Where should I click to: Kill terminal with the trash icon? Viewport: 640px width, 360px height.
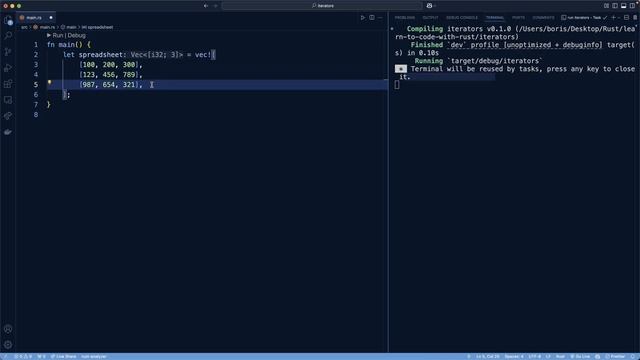pyautogui.click(x=635, y=18)
